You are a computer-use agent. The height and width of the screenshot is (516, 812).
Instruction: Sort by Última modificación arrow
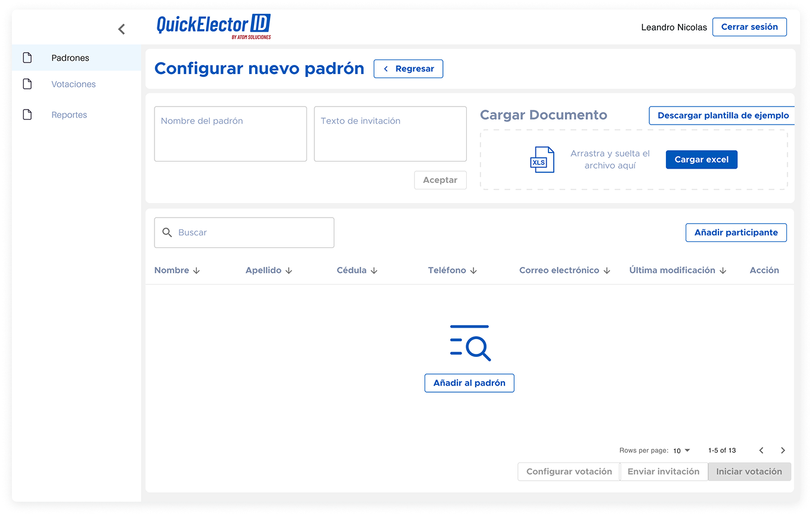point(723,271)
